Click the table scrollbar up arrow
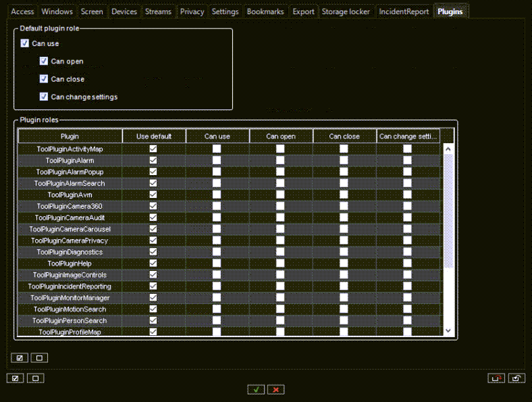532x402 pixels. (x=448, y=149)
